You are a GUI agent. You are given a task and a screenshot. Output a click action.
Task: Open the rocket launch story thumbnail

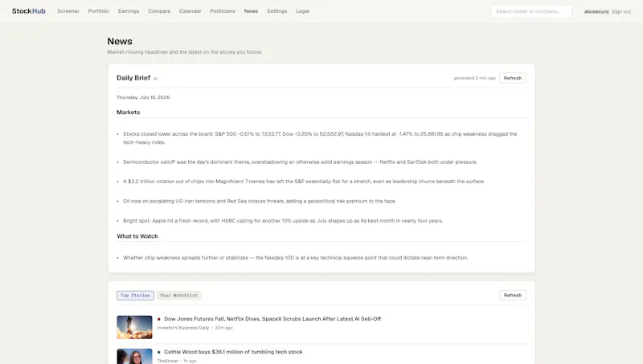(x=134, y=327)
